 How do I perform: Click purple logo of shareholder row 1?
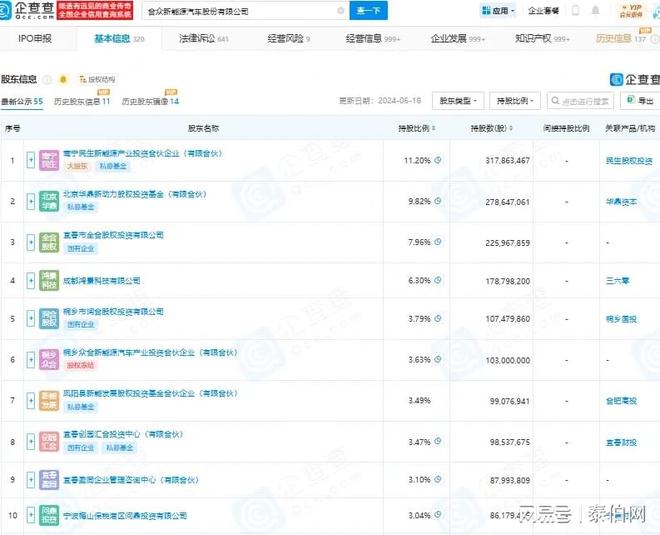[x=49, y=160]
